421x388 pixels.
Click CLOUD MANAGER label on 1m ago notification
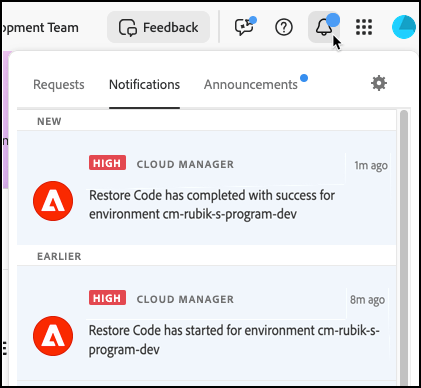click(185, 164)
